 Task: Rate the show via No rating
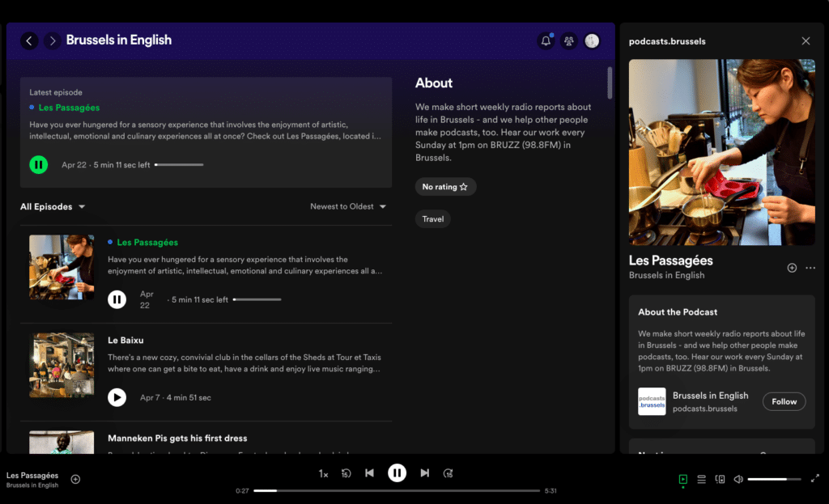(445, 187)
